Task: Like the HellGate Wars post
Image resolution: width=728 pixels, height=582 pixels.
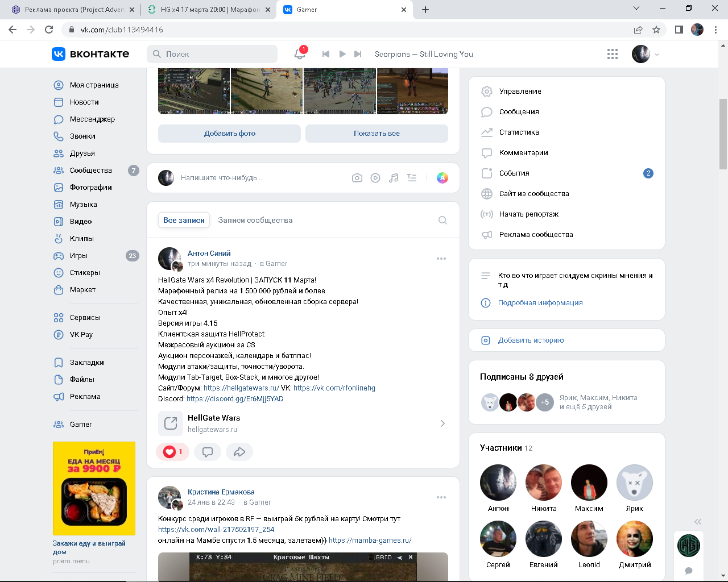Action: 172,452
